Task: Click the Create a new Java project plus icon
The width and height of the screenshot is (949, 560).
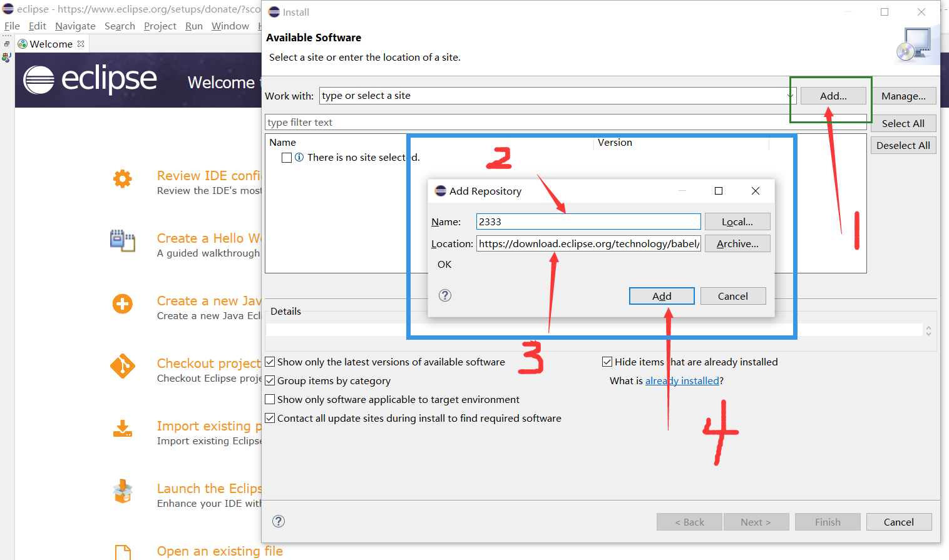Action: tap(123, 304)
